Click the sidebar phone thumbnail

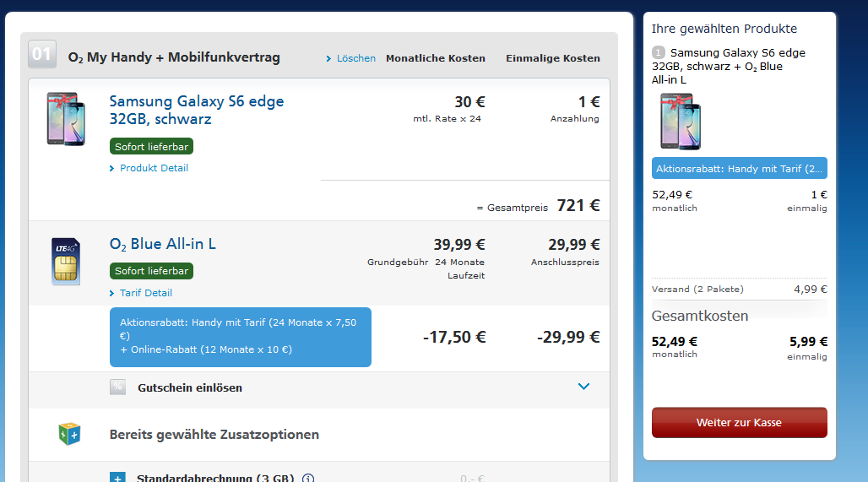click(x=681, y=122)
